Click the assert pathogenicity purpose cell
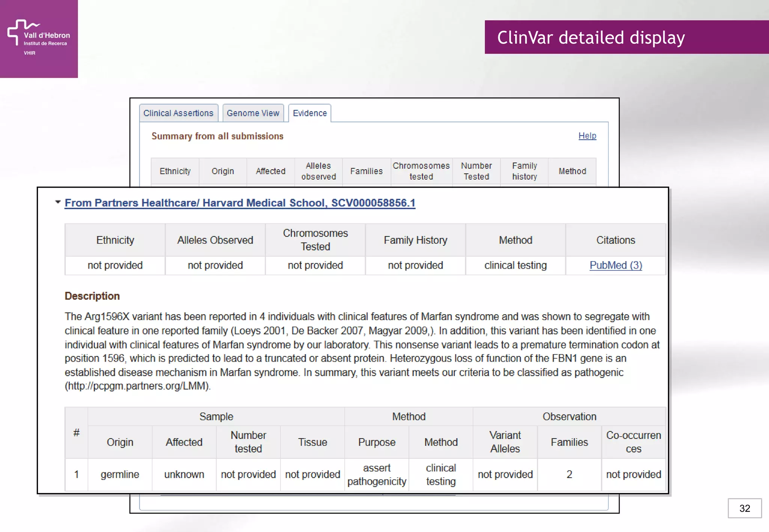 click(377, 475)
